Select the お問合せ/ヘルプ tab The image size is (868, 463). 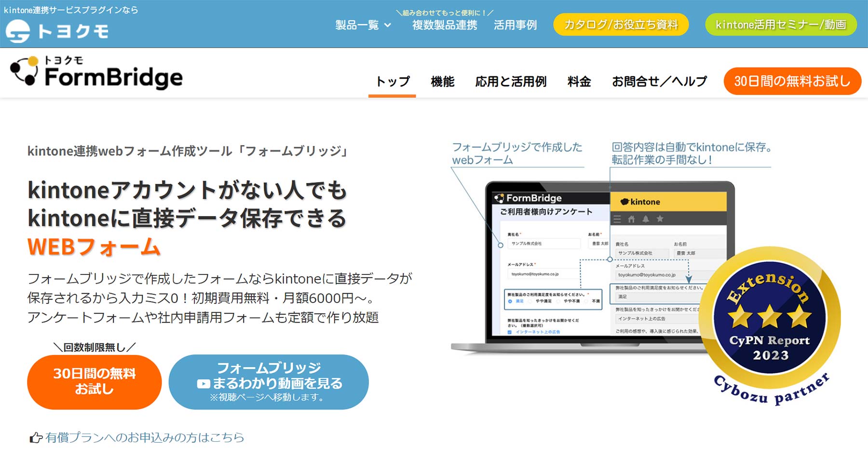click(x=659, y=82)
